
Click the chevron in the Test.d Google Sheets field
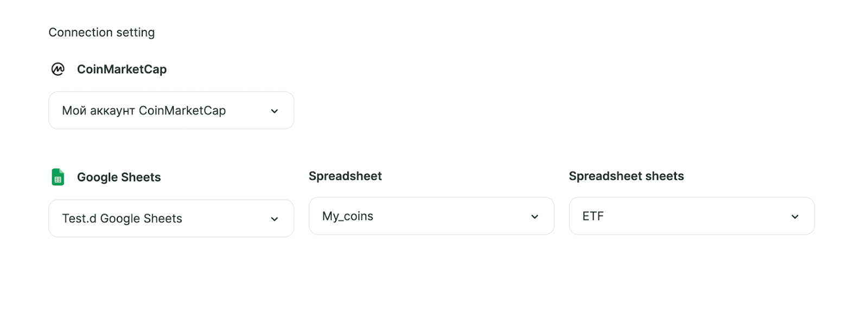[275, 219]
